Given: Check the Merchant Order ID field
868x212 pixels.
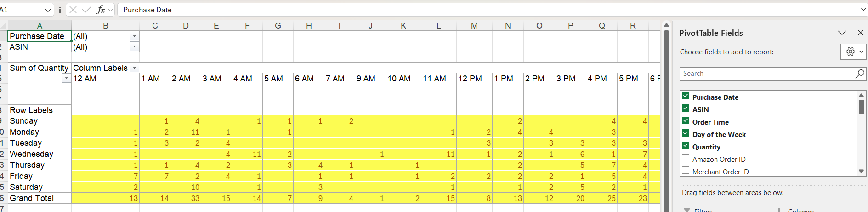Looking at the screenshot, I should pyautogui.click(x=686, y=171).
